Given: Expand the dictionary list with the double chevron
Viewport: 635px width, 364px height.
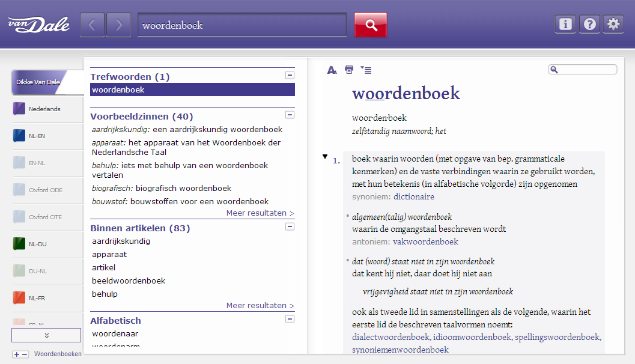Looking at the screenshot, I should click(x=46, y=335).
